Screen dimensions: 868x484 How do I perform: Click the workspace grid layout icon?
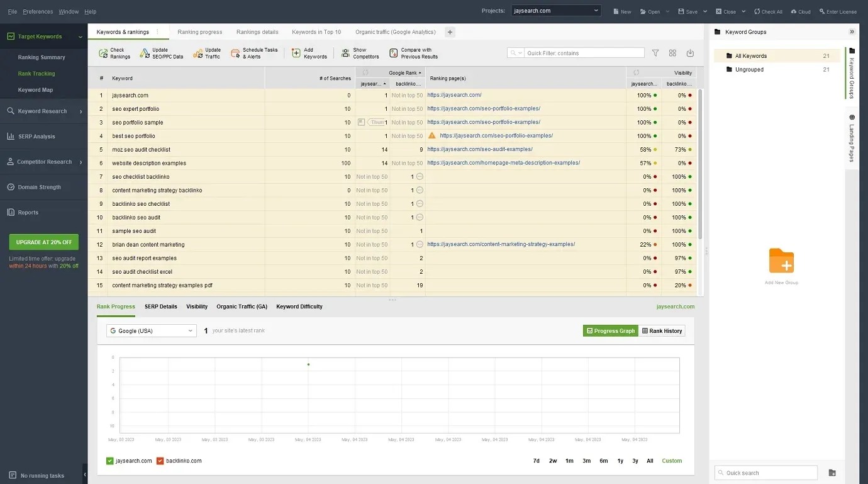tap(672, 53)
